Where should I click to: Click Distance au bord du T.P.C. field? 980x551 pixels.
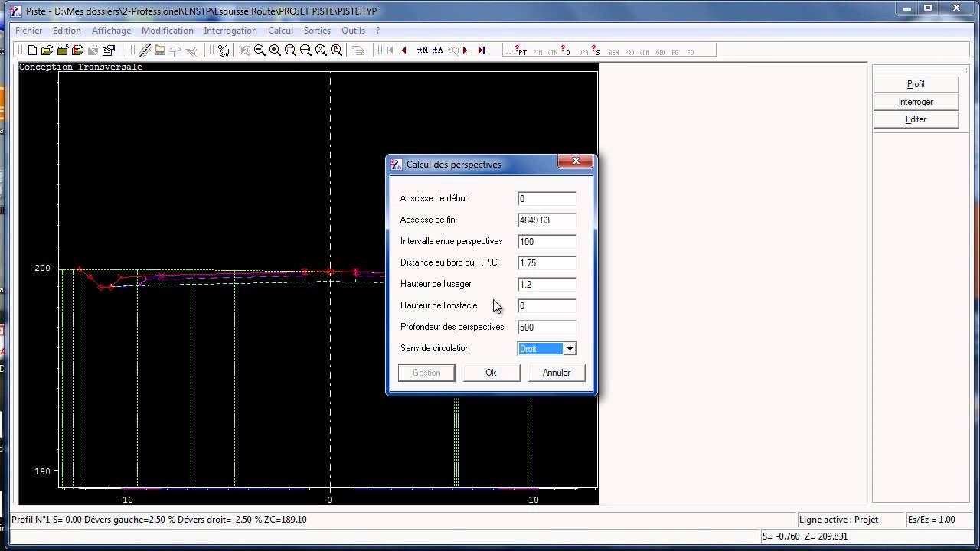(x=547, y=263)
